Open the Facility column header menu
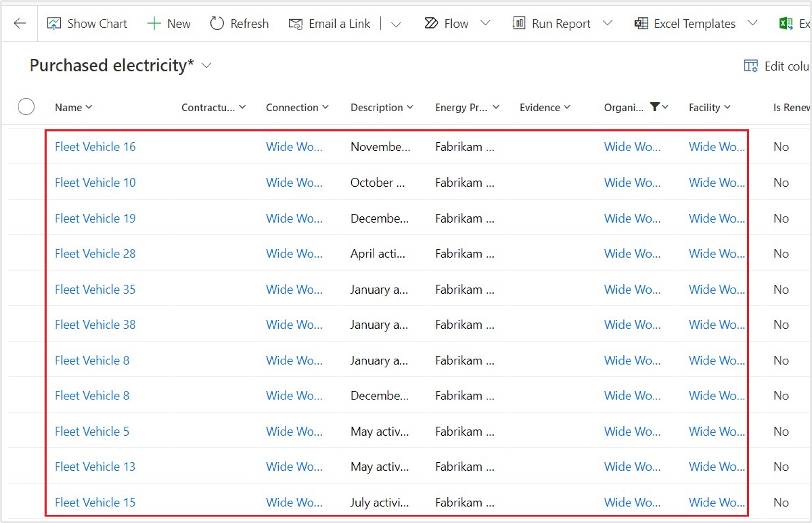 click(709, 107)
